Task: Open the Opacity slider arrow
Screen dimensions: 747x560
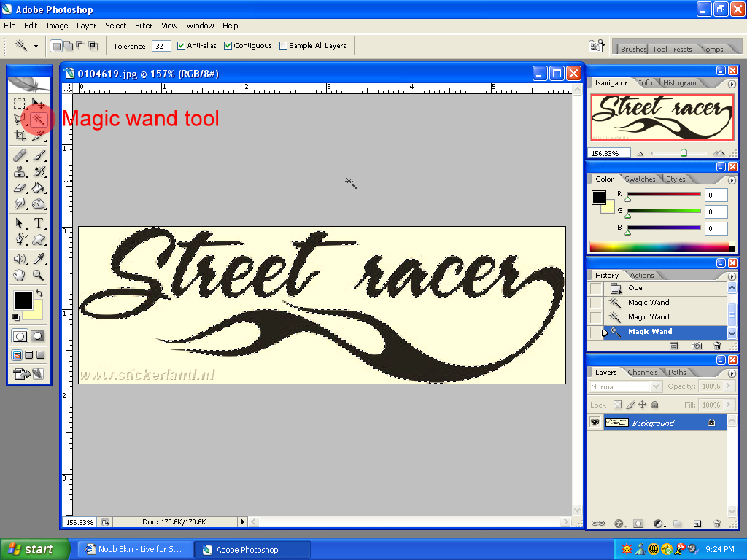Action: coord(729,386)
